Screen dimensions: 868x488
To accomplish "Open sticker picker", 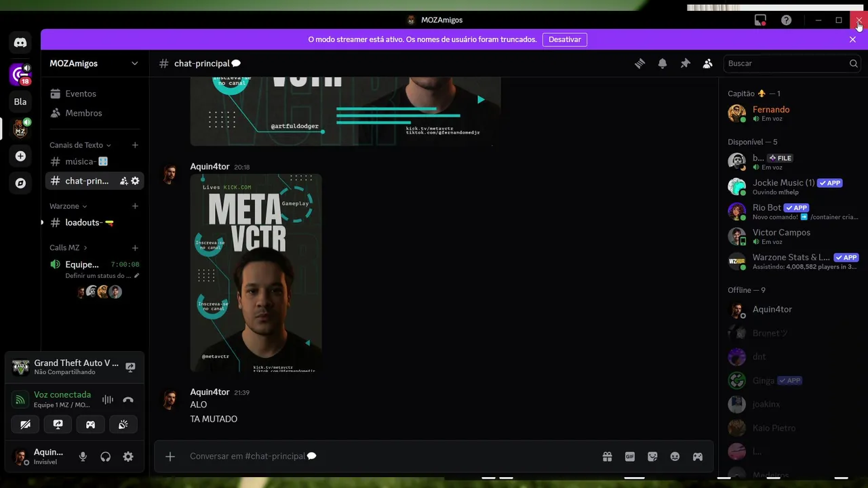I will (652, 456).
